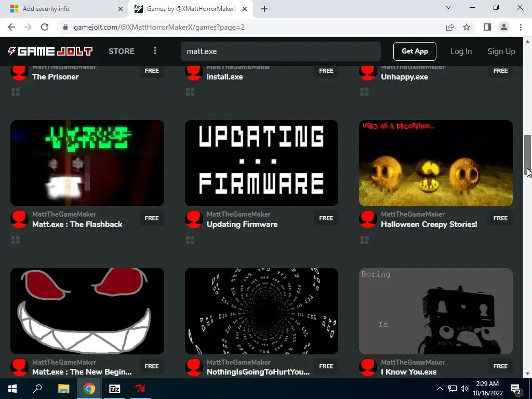Open the Matt.exe : The Flashback thumbnail
Viewport: 532px width, 399px height.
(x=87, y=163)
